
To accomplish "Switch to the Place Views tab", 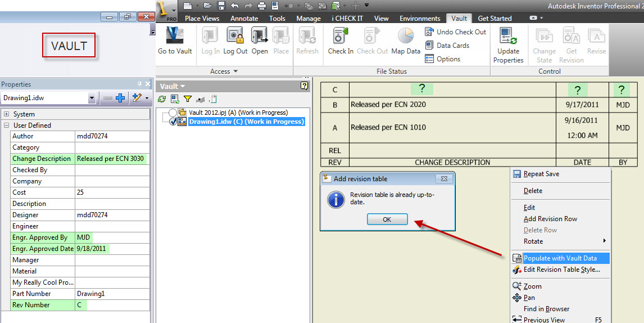I will (202, 18).
